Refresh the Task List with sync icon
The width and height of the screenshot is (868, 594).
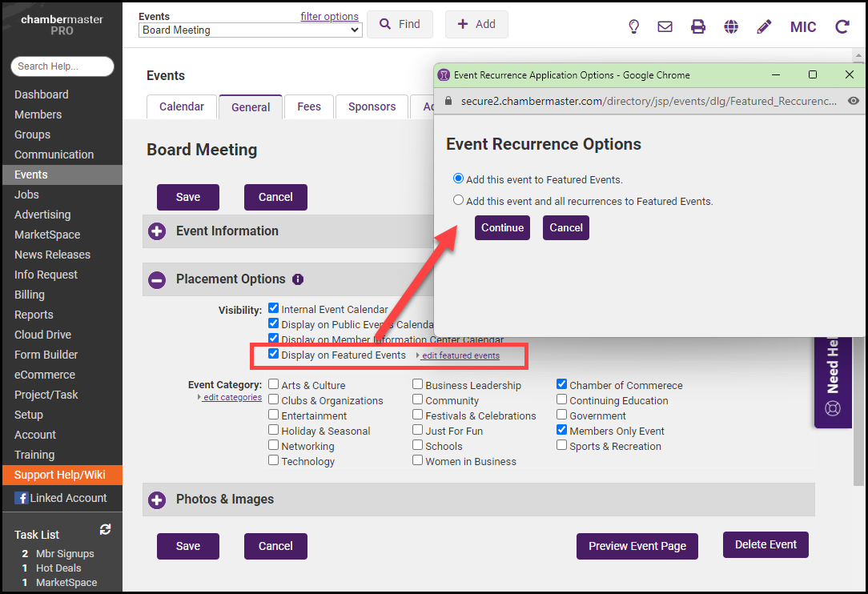coord(105,530)
